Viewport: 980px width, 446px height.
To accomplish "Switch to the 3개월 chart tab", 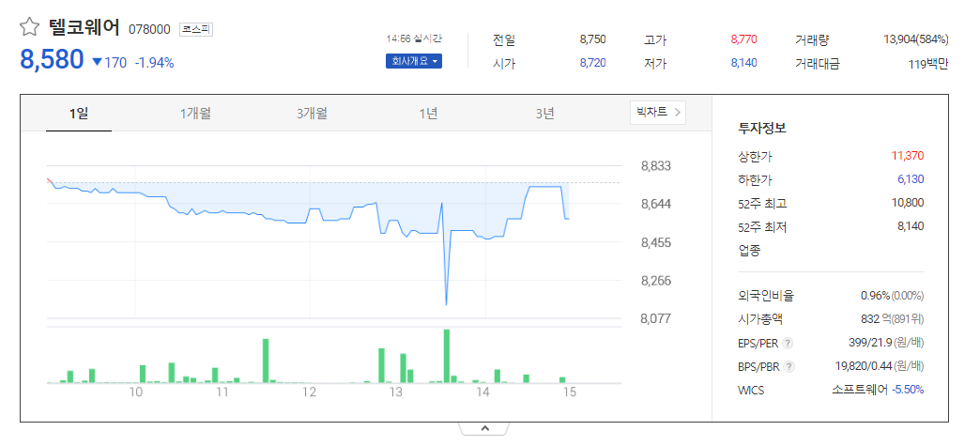I will tap(312, 114).
